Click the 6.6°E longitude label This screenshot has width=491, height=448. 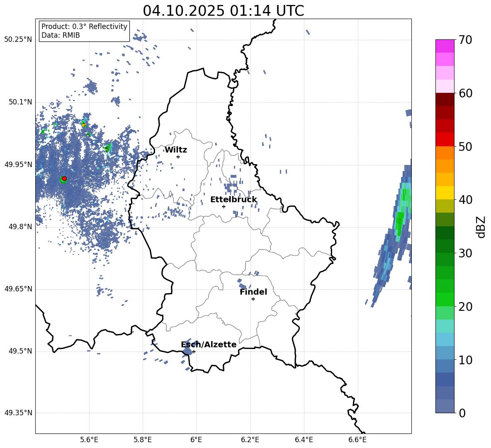357,440
